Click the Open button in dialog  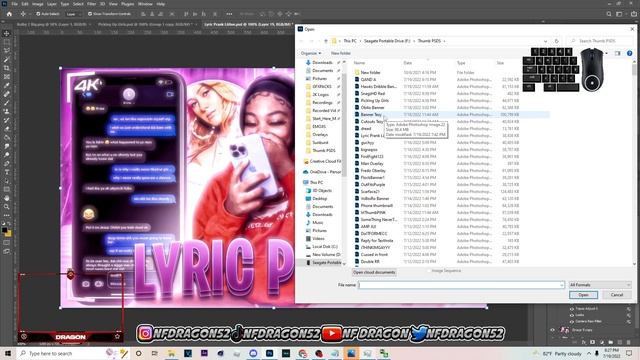coord(583,295)
